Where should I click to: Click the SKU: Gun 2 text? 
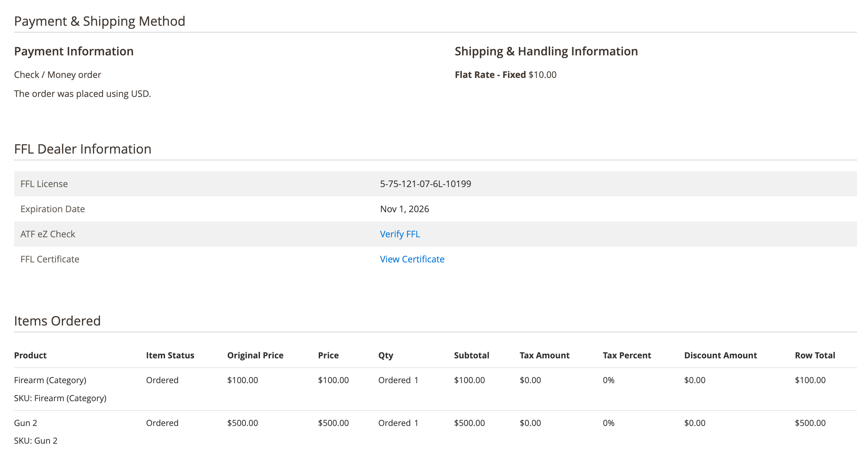(x=36, y=441)
